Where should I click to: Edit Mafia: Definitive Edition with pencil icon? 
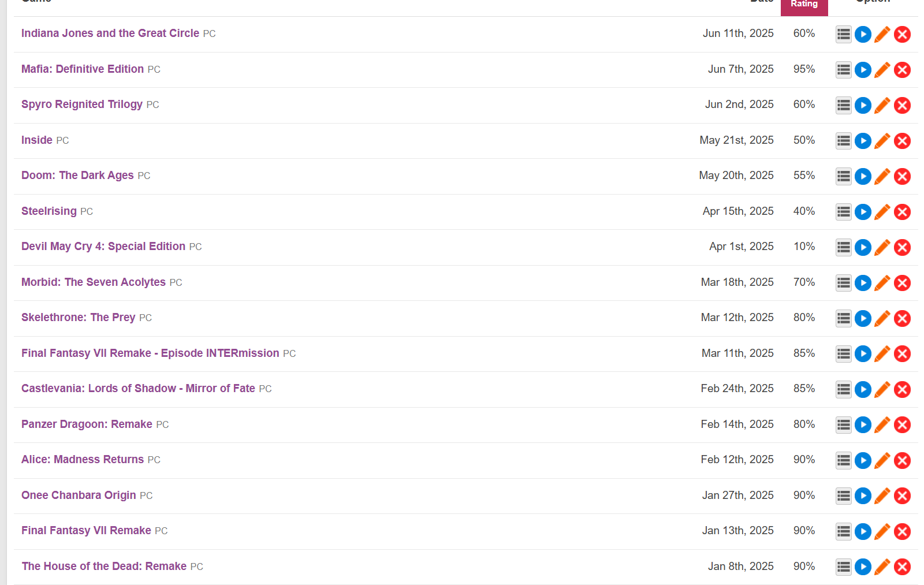coord(882,70)
